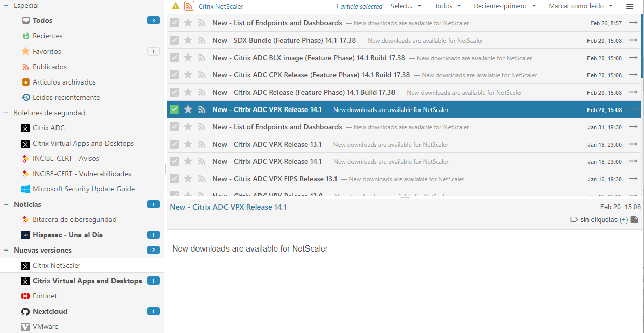Viewport: 644px width, 333px height.
Task: Collapse the Boletines de seguridad category
Action: [6, 113]
